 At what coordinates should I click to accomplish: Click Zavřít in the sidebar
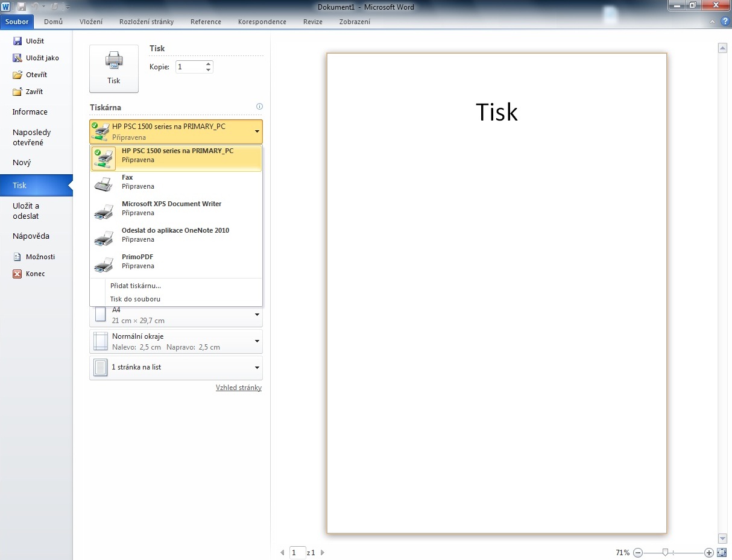point(28,92)
